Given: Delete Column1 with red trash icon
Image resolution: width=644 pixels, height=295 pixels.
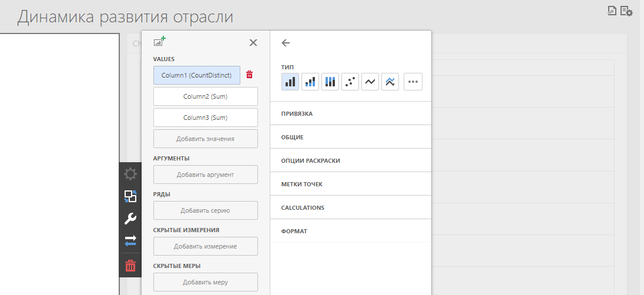Looking at the screenshot, I should coord(250,75).
